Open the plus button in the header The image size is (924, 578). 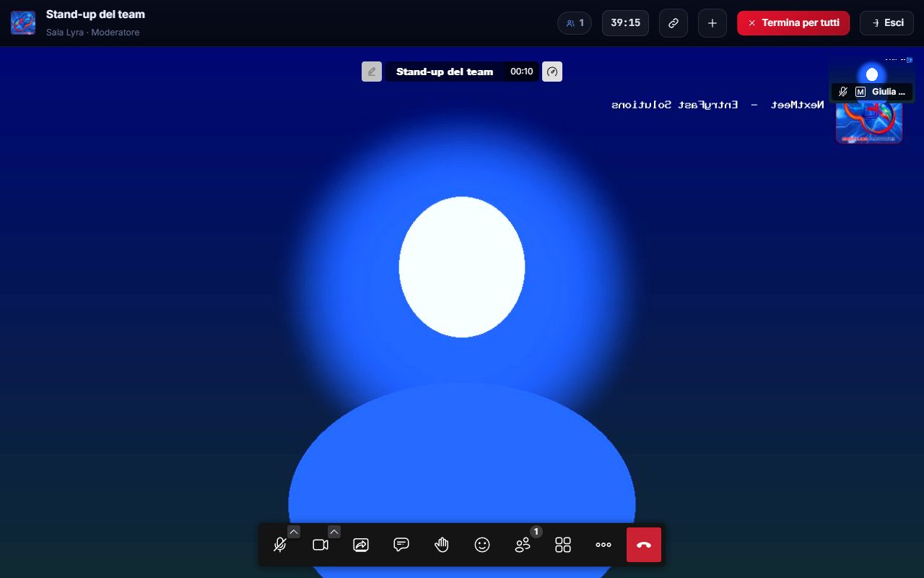(x=712, y=23)
